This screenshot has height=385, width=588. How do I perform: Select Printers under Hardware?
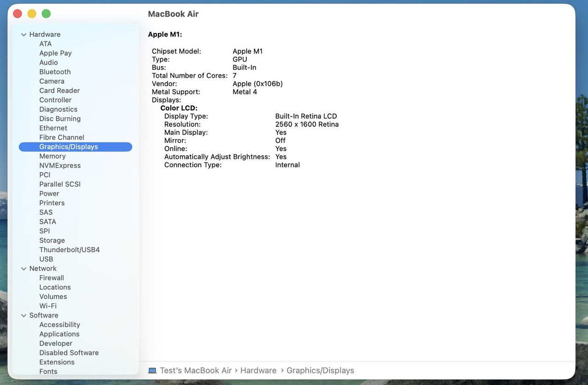click(x=52, y=203)
